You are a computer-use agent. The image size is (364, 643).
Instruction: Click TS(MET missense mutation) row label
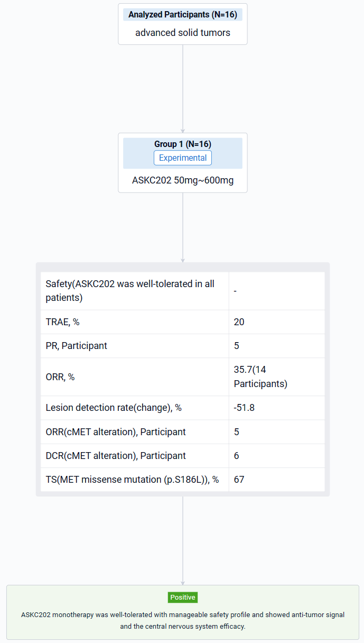tap(132, 480)
